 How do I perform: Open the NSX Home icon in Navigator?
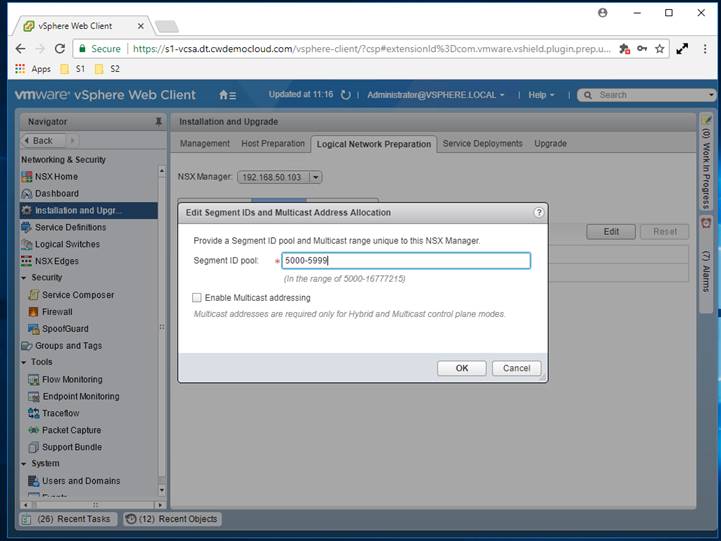(27, 177)
